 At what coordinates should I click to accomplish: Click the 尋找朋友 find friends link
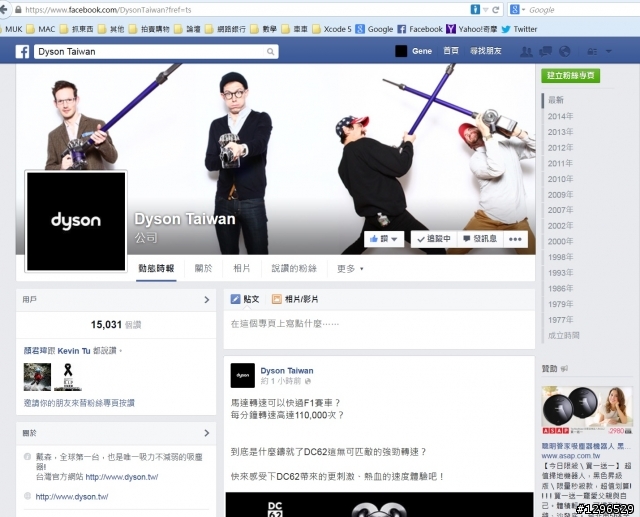pos(485,51)
